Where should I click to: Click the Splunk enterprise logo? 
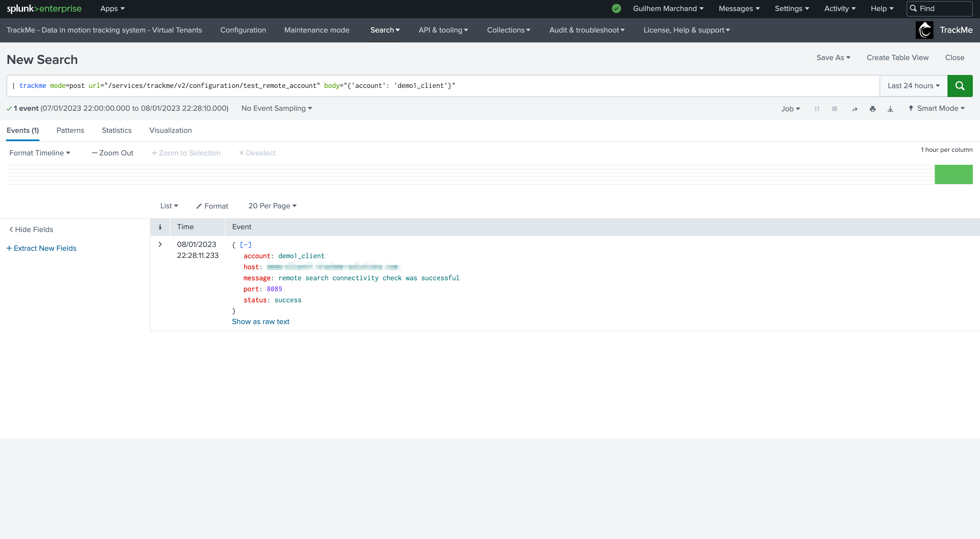click(x=44, y=8)
